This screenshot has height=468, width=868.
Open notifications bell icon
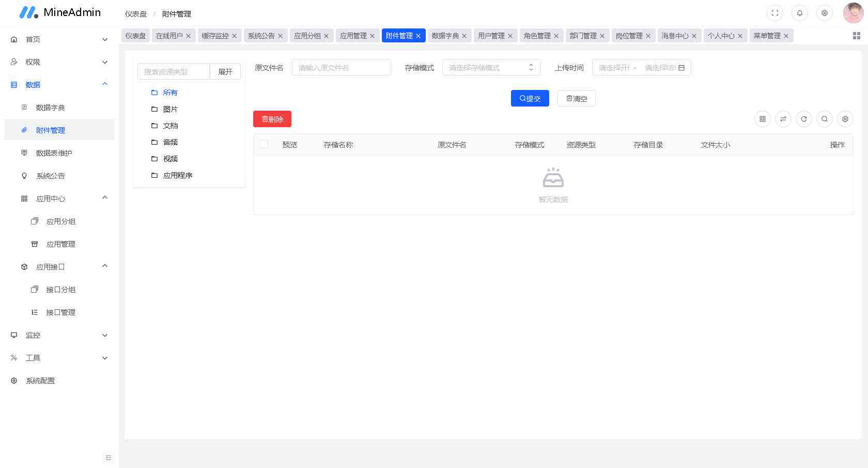[x=800, y=13]
